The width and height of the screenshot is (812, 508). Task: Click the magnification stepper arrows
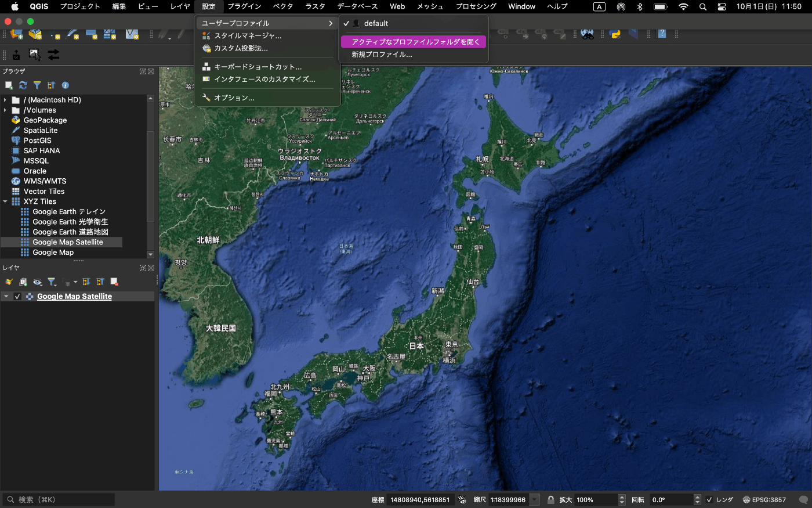(x=622, y=500)
